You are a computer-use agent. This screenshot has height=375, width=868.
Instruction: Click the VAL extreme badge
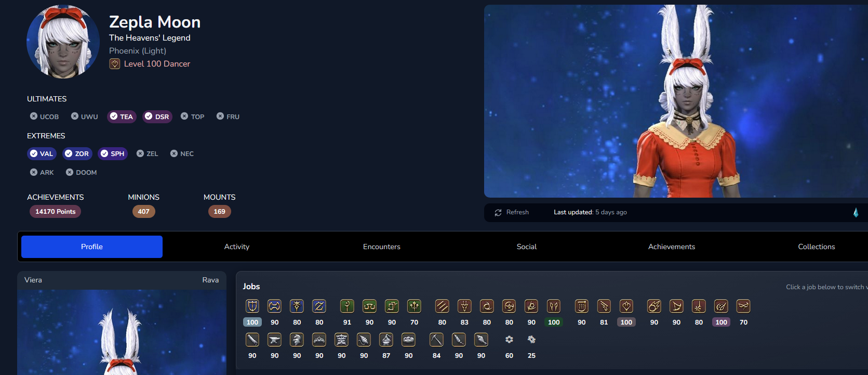coord(42,153)
